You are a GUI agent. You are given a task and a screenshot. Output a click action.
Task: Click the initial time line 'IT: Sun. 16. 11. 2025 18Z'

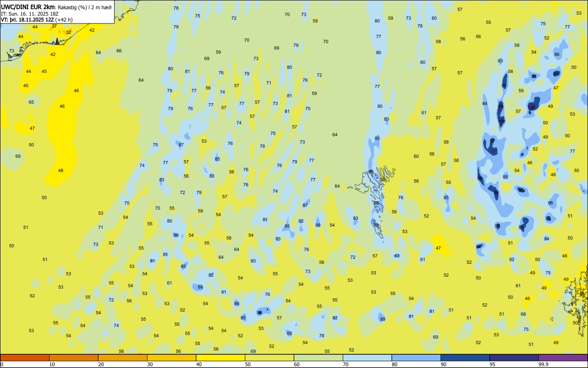click(x=30, y=14)
